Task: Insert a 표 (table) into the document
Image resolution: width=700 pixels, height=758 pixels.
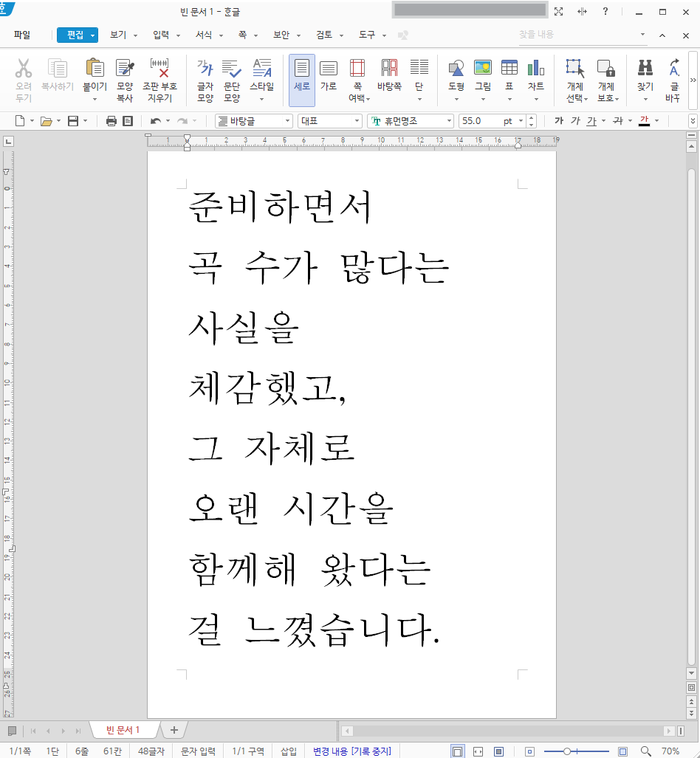Action: (509, 74)
